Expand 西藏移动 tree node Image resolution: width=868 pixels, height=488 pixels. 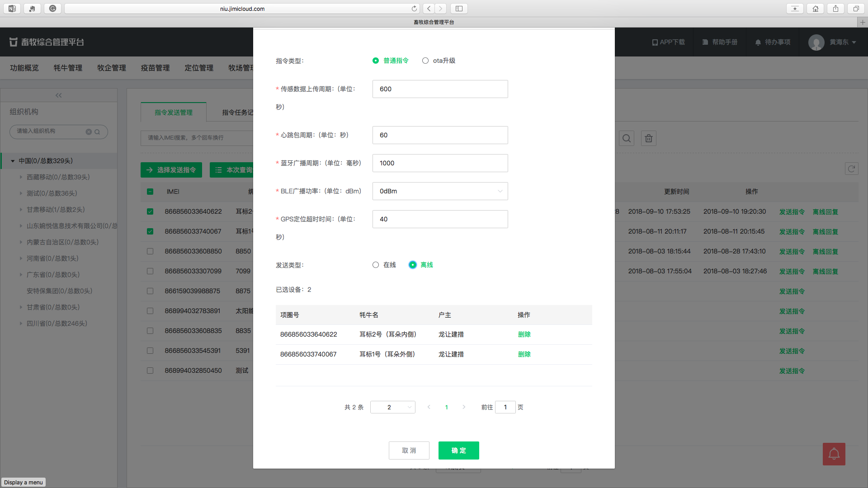click(x=21, y=177)
